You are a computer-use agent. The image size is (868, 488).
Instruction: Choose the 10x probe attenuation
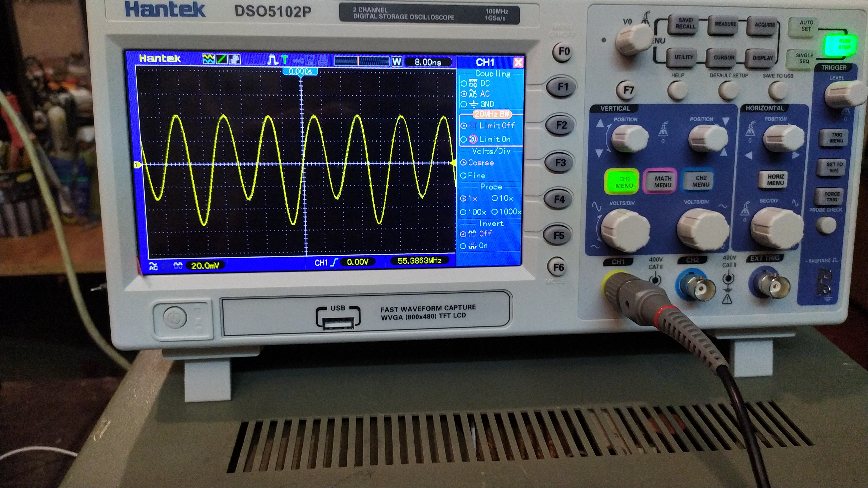pos(495,198)
